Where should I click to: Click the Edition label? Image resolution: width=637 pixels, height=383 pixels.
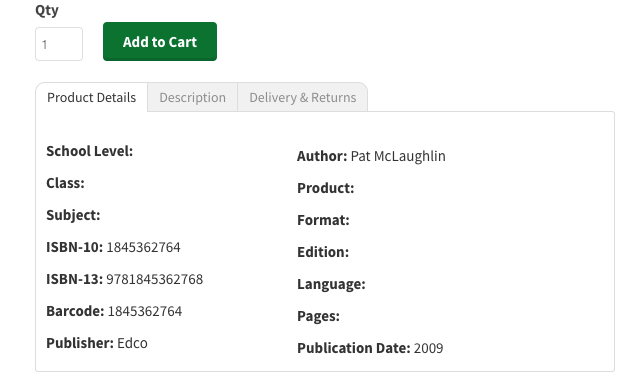click(x=323, y=252)
